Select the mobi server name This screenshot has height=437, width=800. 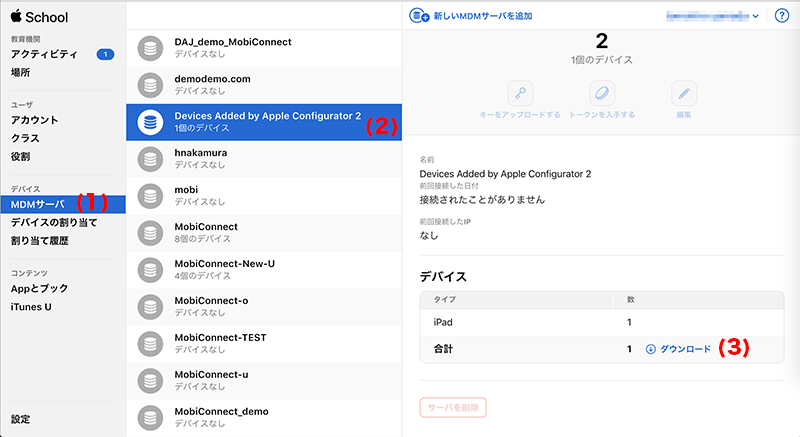186,190
